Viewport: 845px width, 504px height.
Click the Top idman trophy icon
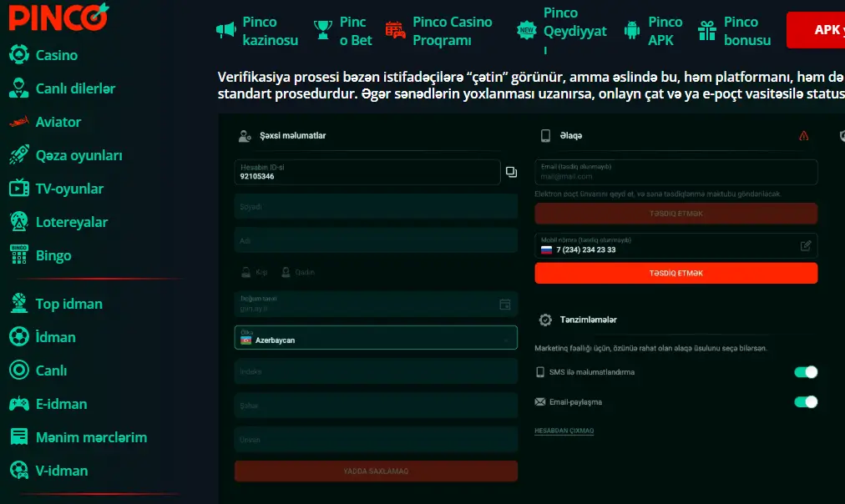pyautogui.click(x=19, y=304)
